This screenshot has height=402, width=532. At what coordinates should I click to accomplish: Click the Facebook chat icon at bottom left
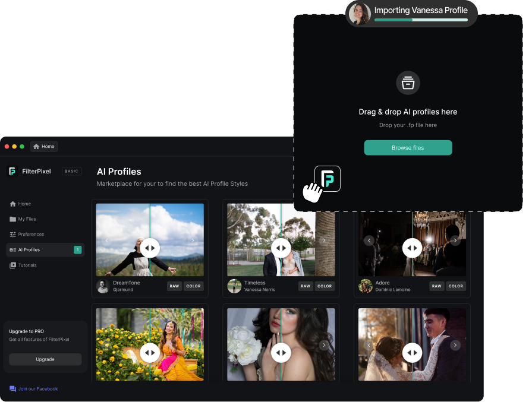click(12, 389)
